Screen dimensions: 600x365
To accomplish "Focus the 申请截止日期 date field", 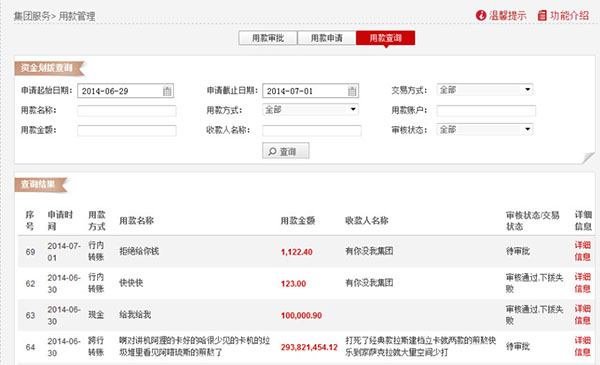I will (x=311, y=91).
